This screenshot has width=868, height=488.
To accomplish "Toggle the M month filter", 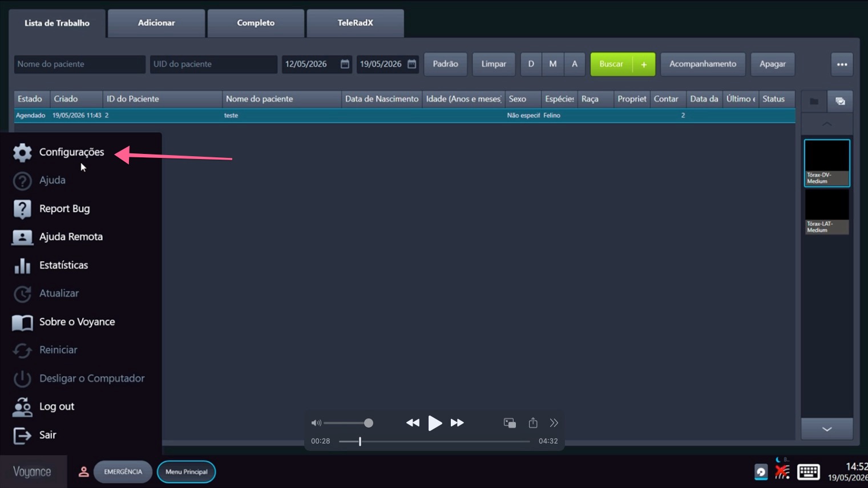I will (552, 64).
